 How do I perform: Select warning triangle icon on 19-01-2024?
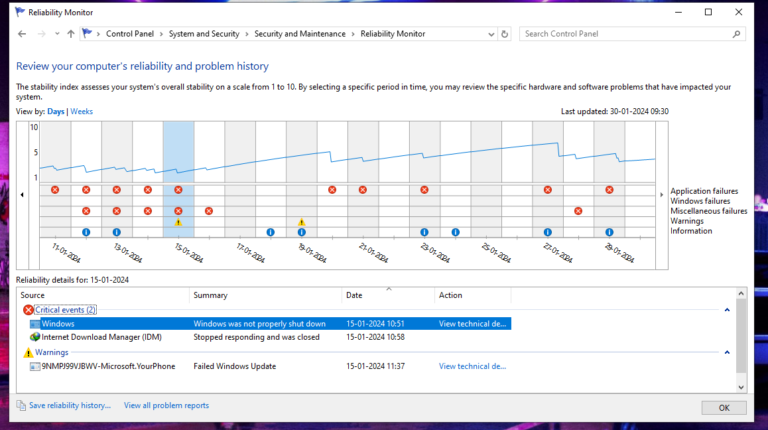302,222
